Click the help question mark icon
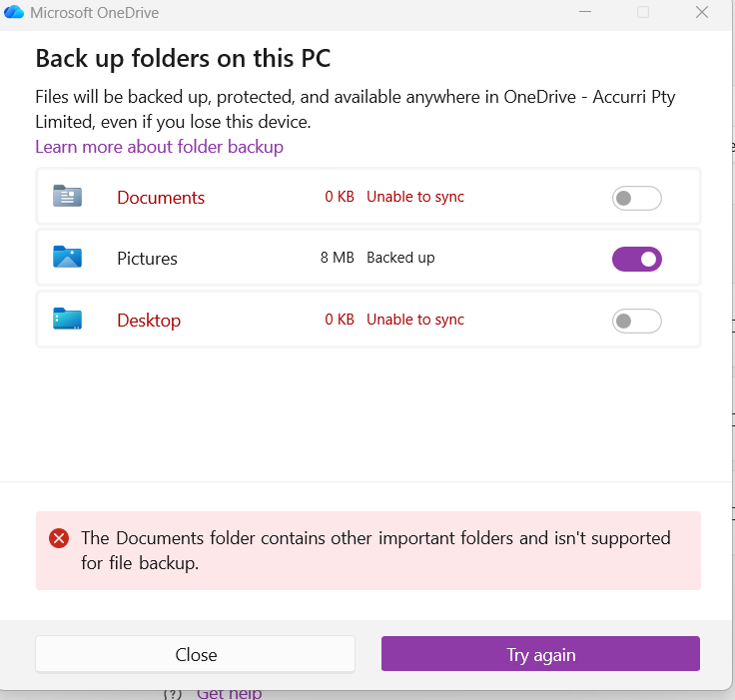735x700 pixels. pyautogui.click(x=172, y=693)
